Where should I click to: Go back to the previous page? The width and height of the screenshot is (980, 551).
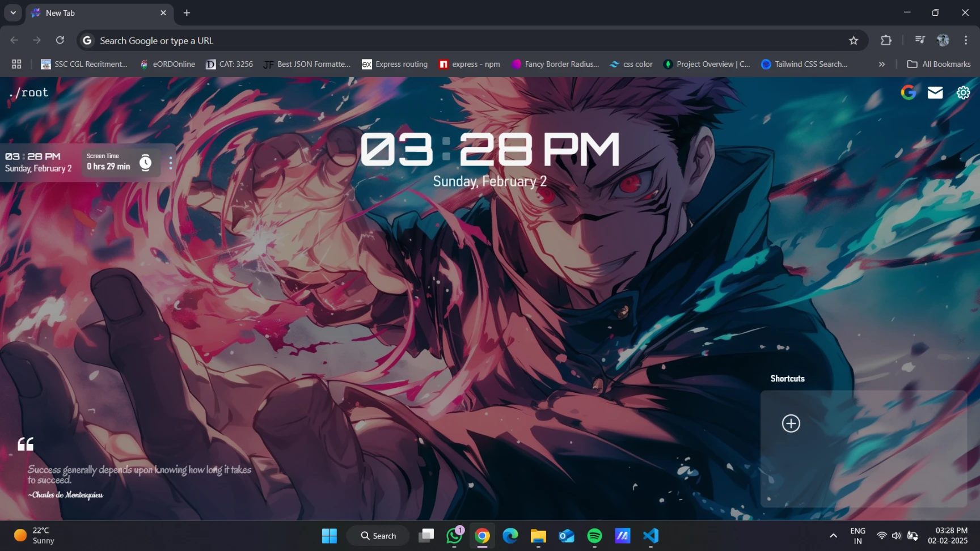coord(14,40)
